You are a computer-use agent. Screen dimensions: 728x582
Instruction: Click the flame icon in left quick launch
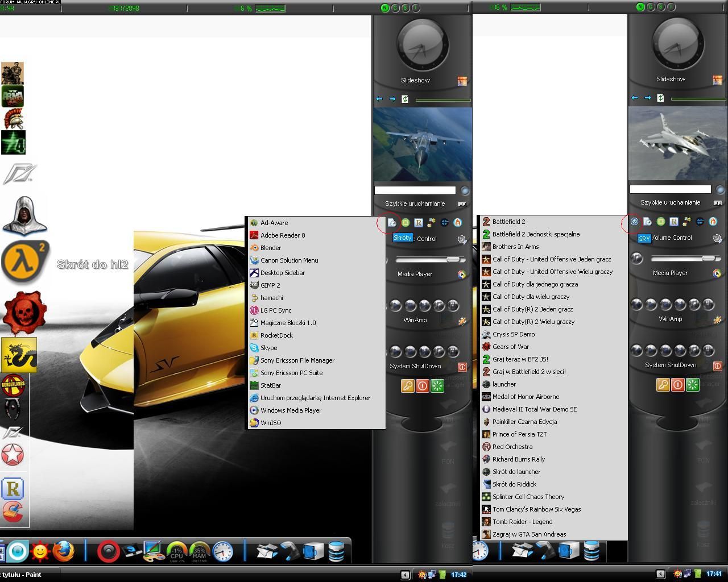458,223
